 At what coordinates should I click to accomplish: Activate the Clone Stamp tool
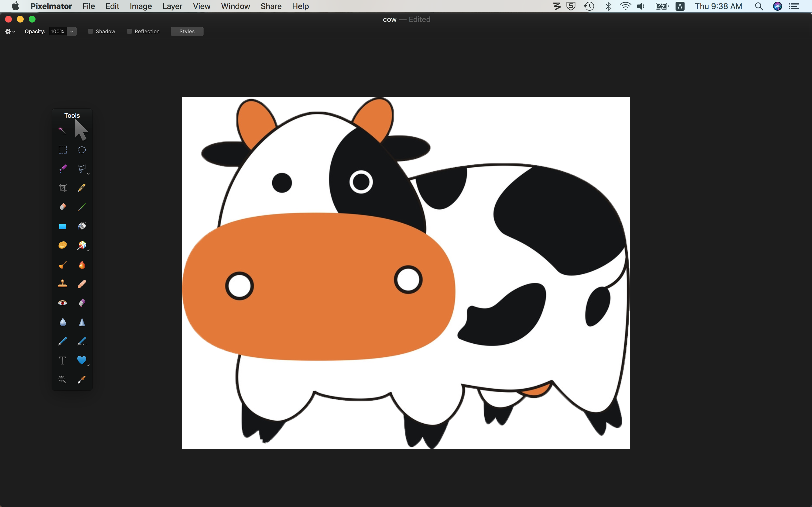pos(62,284)
